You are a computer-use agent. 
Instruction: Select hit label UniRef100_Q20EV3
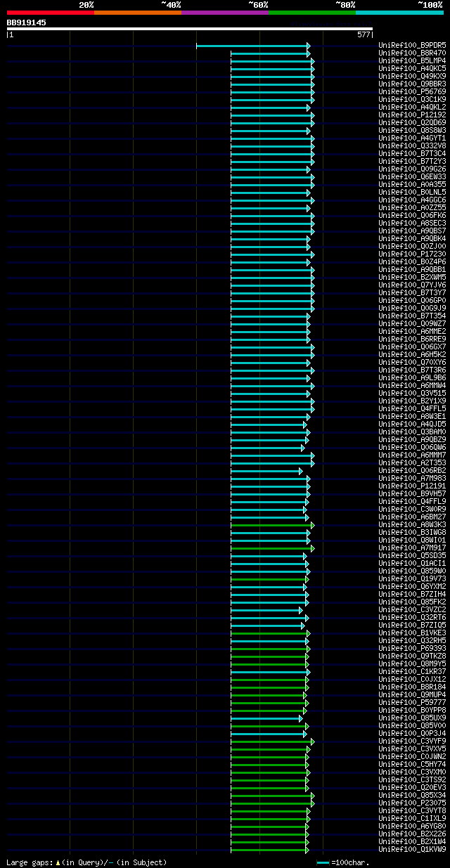pos(412,787)
